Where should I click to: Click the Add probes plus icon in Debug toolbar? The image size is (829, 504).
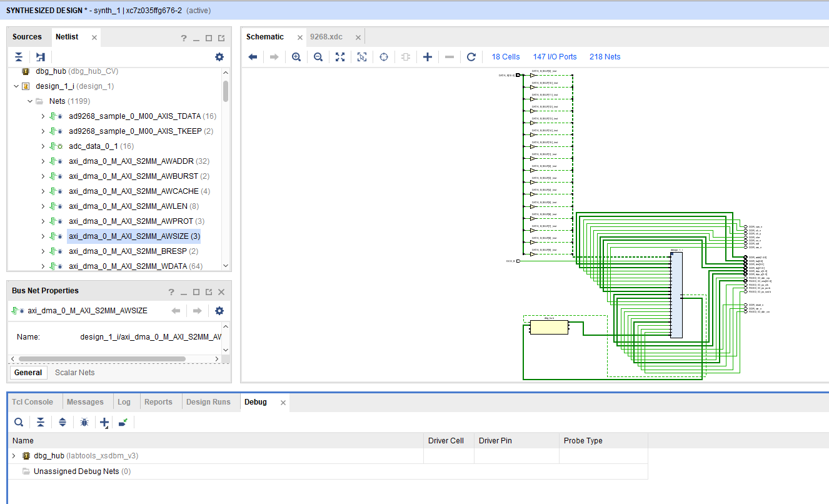tap(104, 422)
